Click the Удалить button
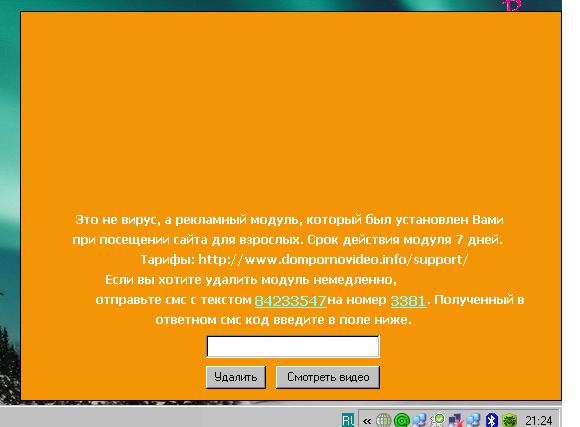Image resolution: width=580 pixels, height=427 pixels. pos(236,377)
